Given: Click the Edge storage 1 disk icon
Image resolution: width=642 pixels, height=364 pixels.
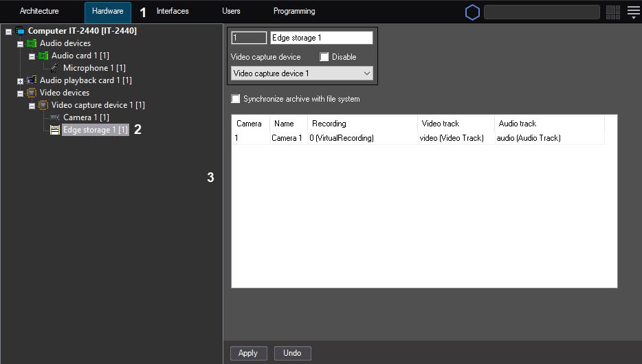Looking at the screenshot, I should pos(55,130).
